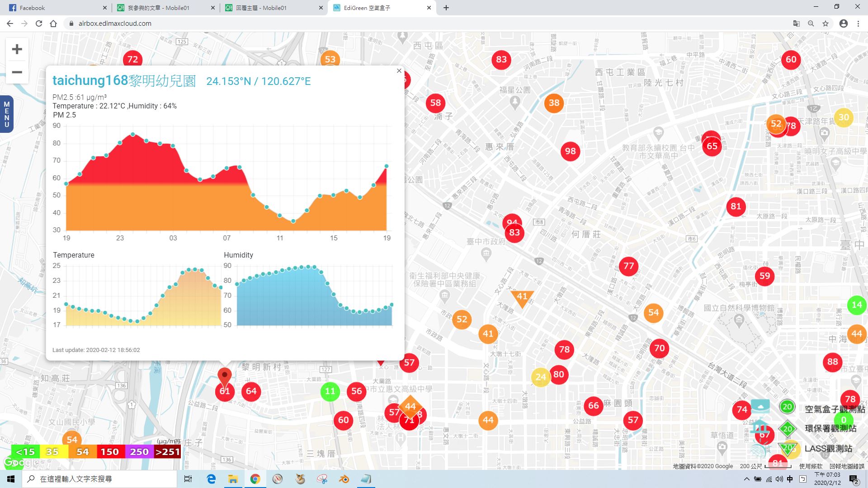Open the red marker showing 88

(x=833, y=361)
